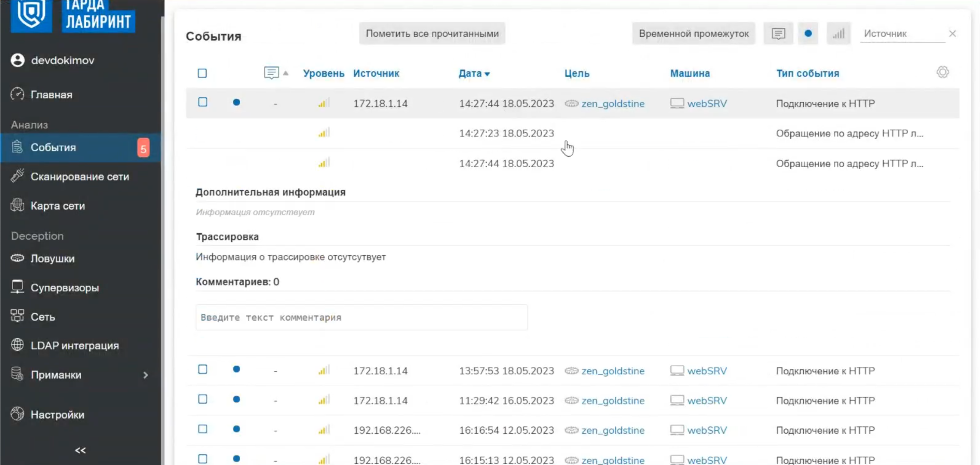Expand the Приманки submenu arrow
The height and width of the screenshot is (465, 980).
(x=145, y=375)
